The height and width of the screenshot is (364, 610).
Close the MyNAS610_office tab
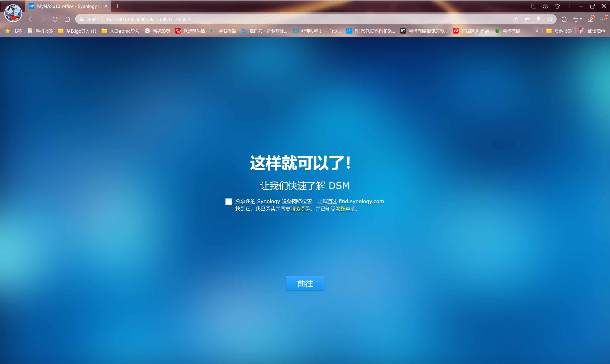pyautogui.click(x=106, y=6)
